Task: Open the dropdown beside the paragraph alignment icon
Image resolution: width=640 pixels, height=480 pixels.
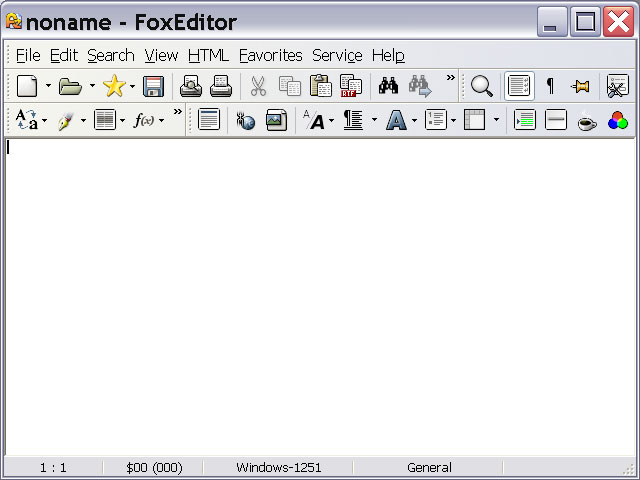Action: click(x=374, y=120)
